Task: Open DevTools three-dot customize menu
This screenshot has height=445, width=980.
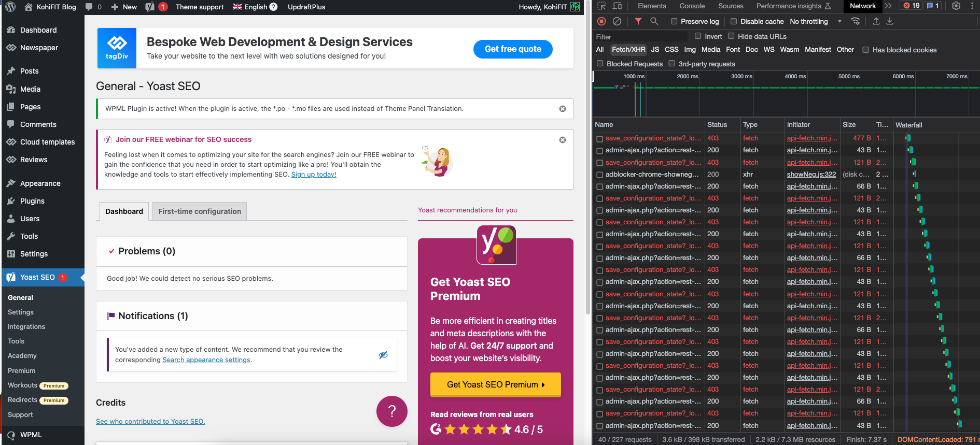Action: point(972,6)
